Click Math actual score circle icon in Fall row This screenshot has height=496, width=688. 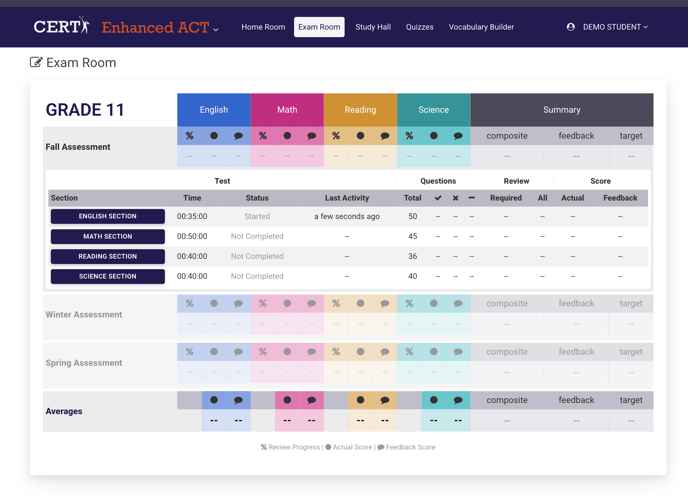[x=287, y=136]
